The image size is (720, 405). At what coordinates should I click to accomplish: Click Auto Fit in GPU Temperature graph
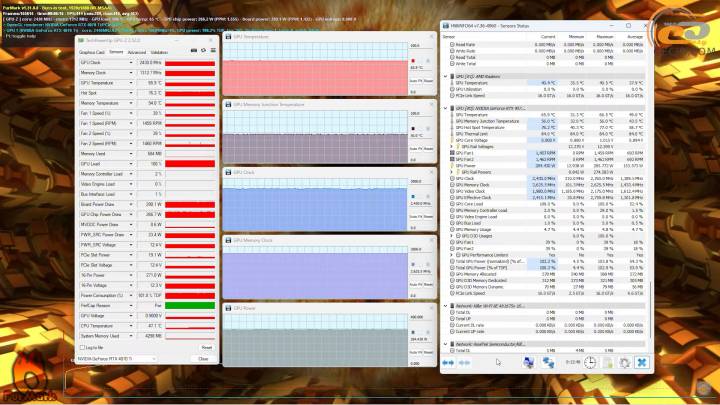click(x=415, y=81)
